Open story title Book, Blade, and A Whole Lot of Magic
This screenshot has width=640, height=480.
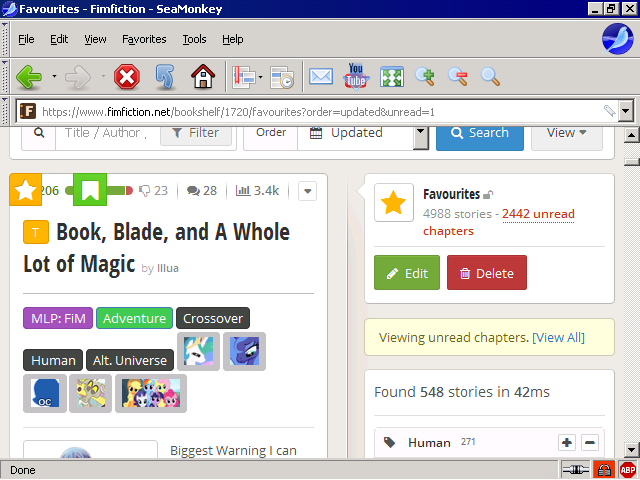[156, 248]
